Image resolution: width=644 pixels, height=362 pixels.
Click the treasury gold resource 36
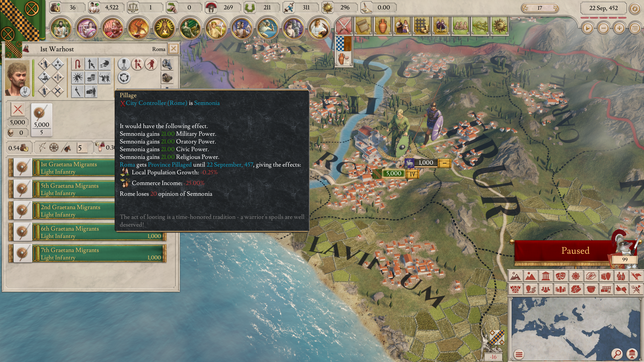[x=67, y=8]
